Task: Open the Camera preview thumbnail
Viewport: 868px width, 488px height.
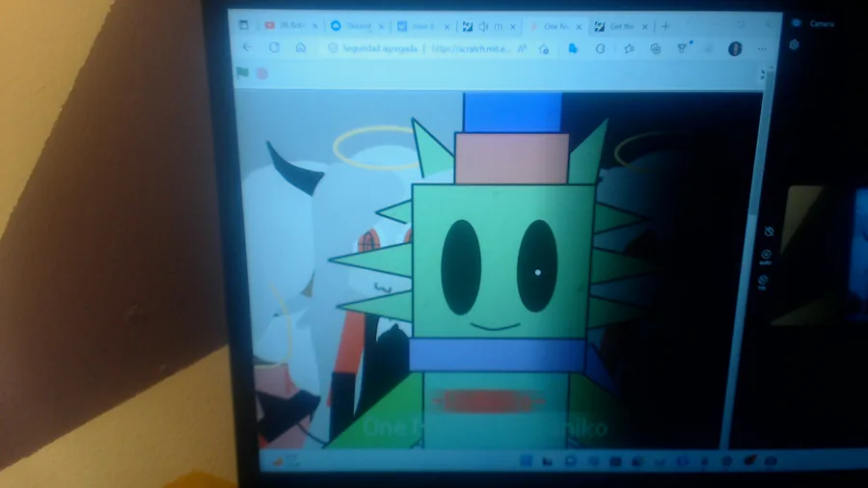Action: (x=859, y=254)
